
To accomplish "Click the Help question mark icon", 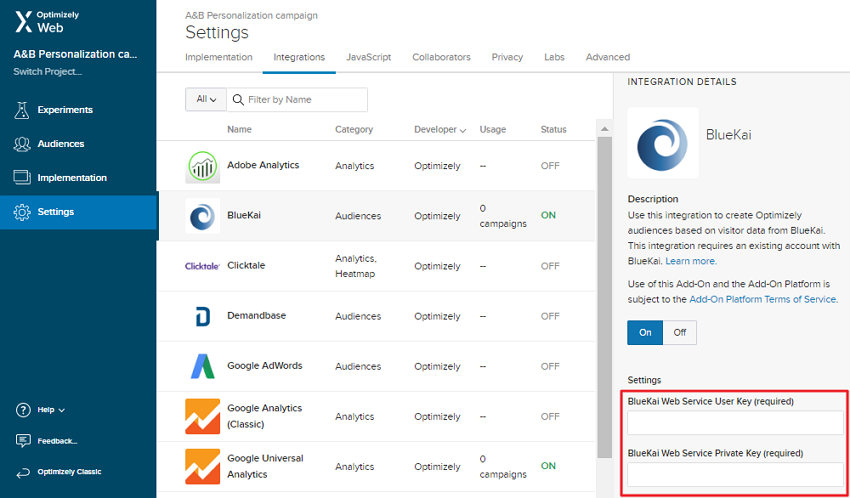I will [x=23, y=410].
